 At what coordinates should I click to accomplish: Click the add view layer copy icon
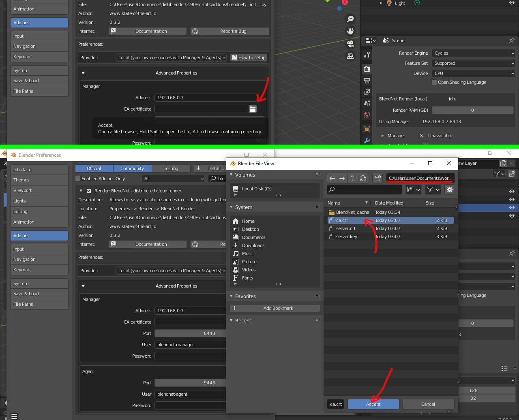[x=503, y=163]
